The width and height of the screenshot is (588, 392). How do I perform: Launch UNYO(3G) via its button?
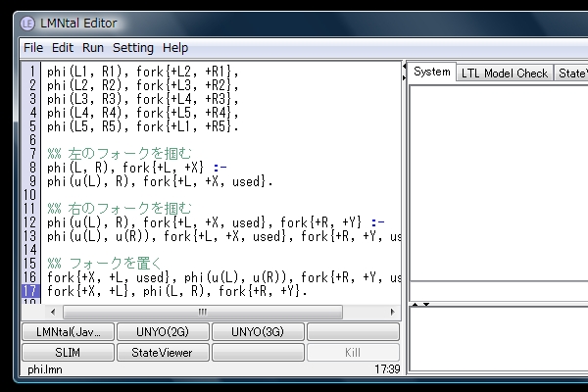(258, 331)
